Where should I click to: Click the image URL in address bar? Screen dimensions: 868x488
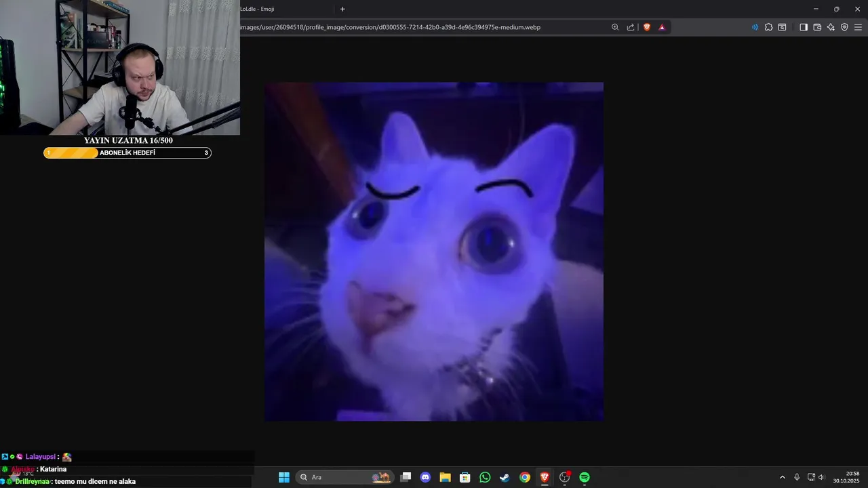[x=390, y=27]
